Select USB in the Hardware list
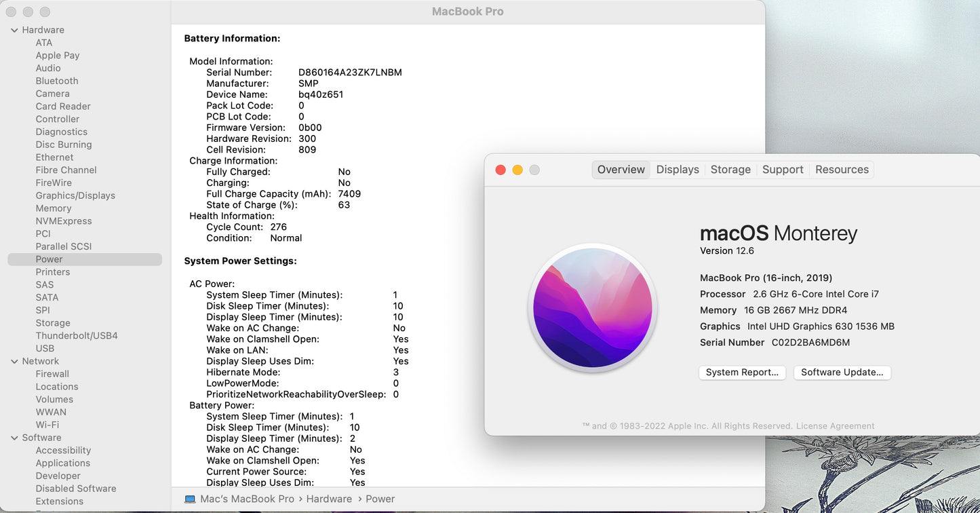This screenshot has height=513, width=980. pyautogui.click(x=45, y=348)
